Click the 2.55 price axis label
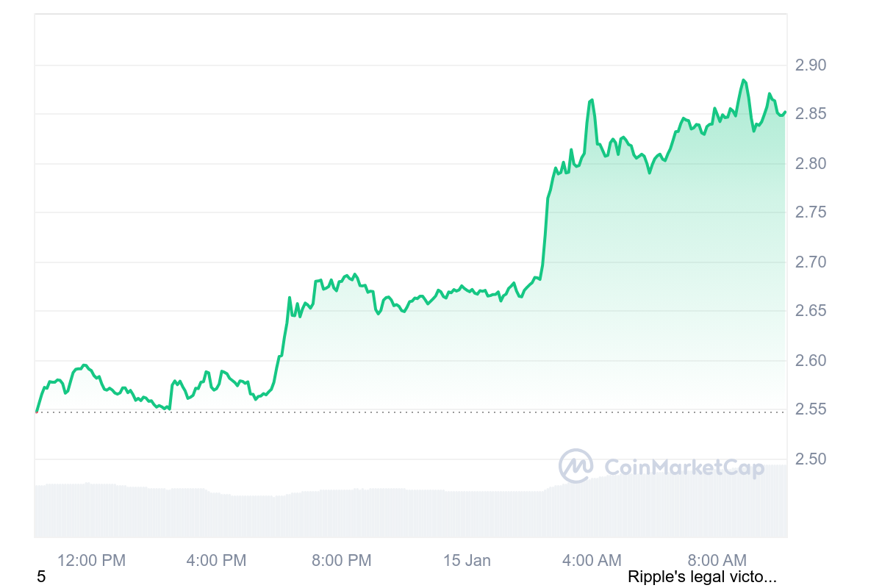The width and height of the screenshot is (882, 588). 811,409
